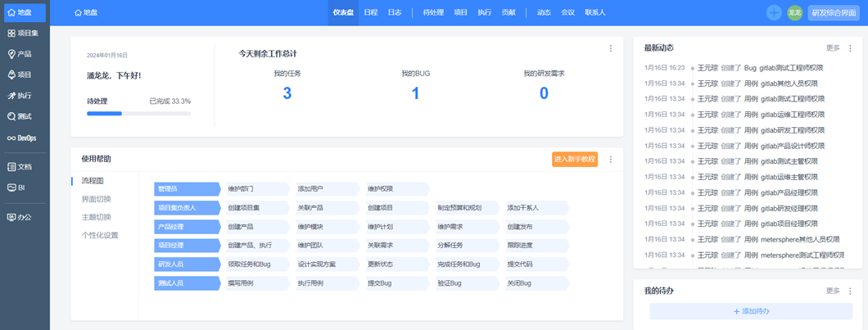The width and height of the screenshot is (868, 330).
Task: Open the gitlab项目经理权限 activity entry
Action: pyautogui.click(x=789, y=224)
